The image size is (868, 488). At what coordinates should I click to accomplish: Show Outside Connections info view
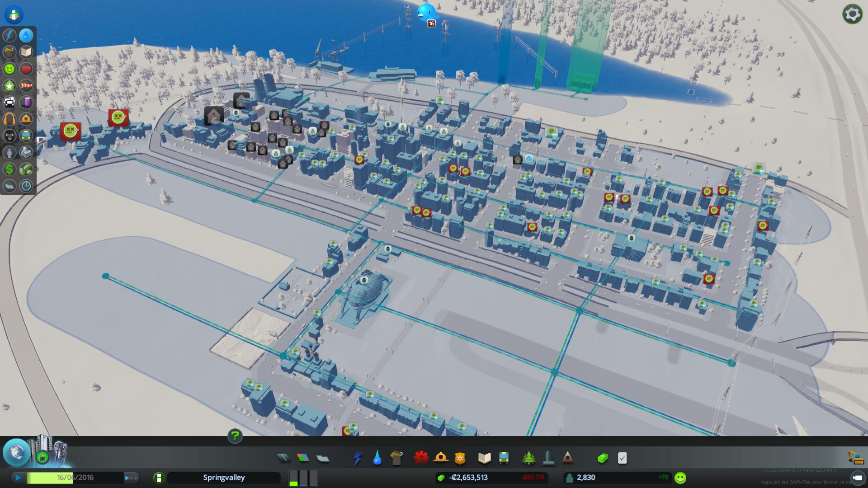[x=26, y=152]
